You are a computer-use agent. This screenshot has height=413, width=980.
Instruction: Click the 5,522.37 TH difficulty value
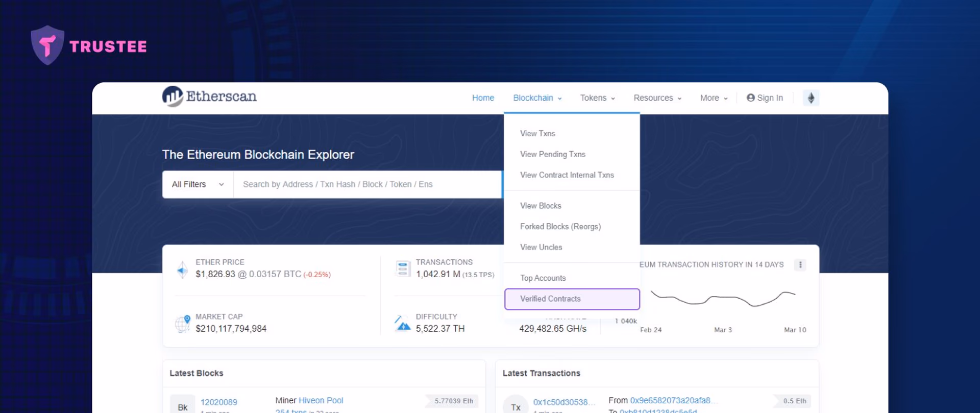[440, 329]
